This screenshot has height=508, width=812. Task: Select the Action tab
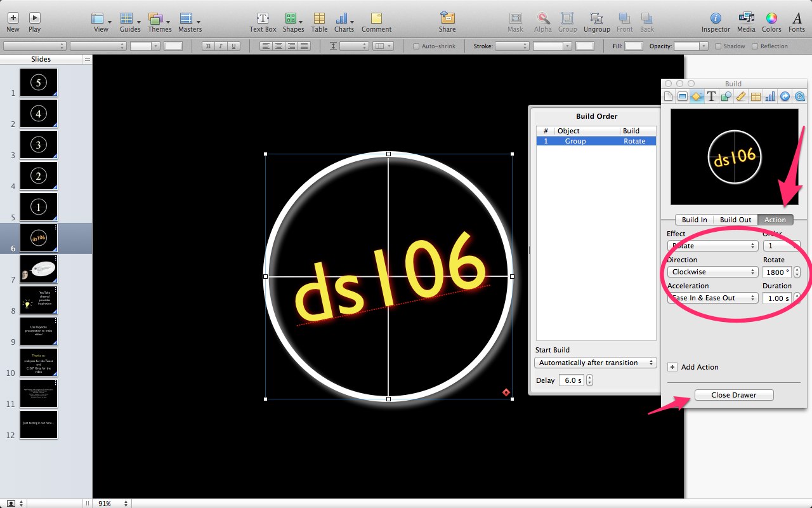(x=775, y=220)
